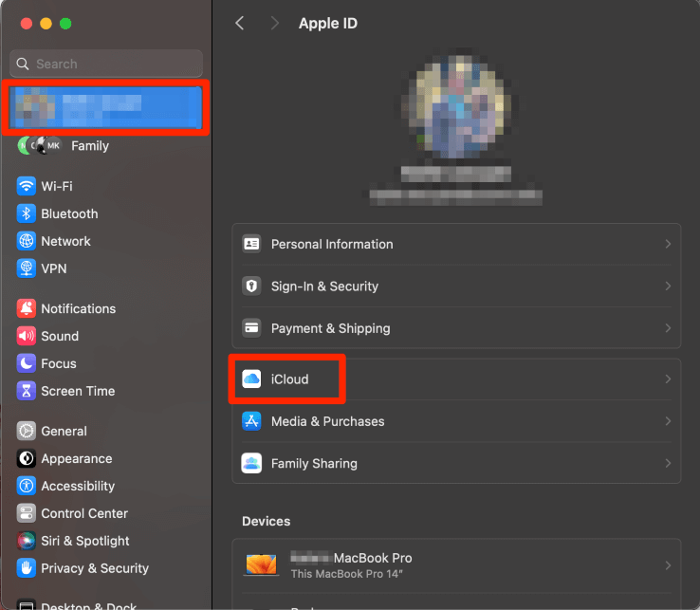
Task: Click the VPN label in sidebar
Action: point(54,268)
